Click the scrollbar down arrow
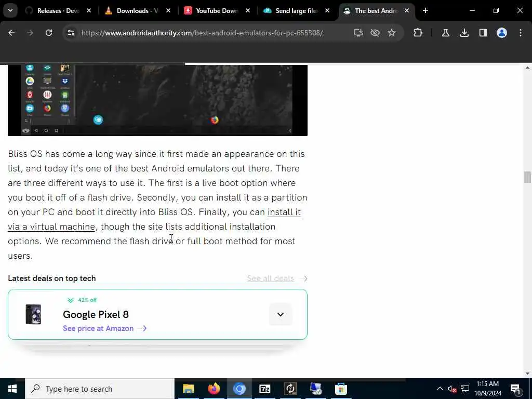Viewport: 532px width, 399px height. pyautogui.click(x=527, y=374)
